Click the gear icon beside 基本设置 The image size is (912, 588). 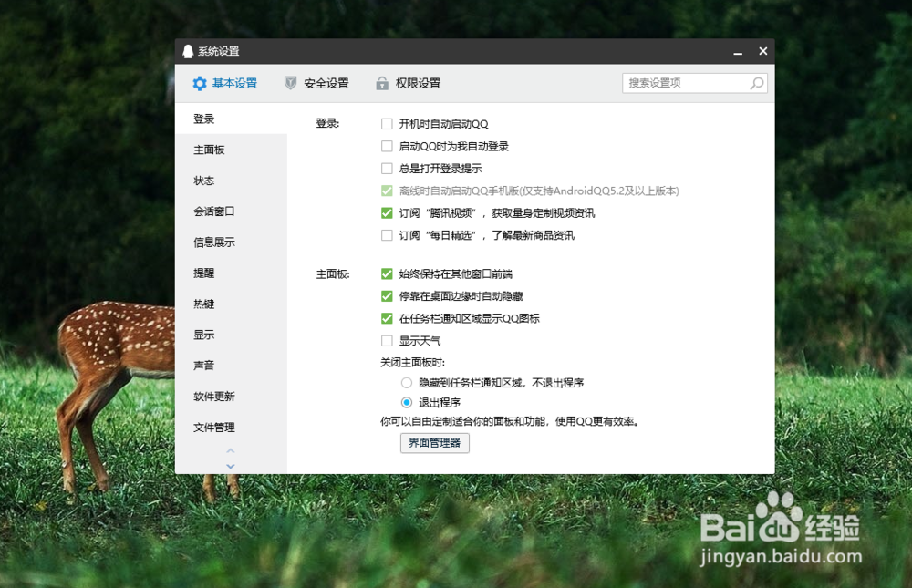200,83
